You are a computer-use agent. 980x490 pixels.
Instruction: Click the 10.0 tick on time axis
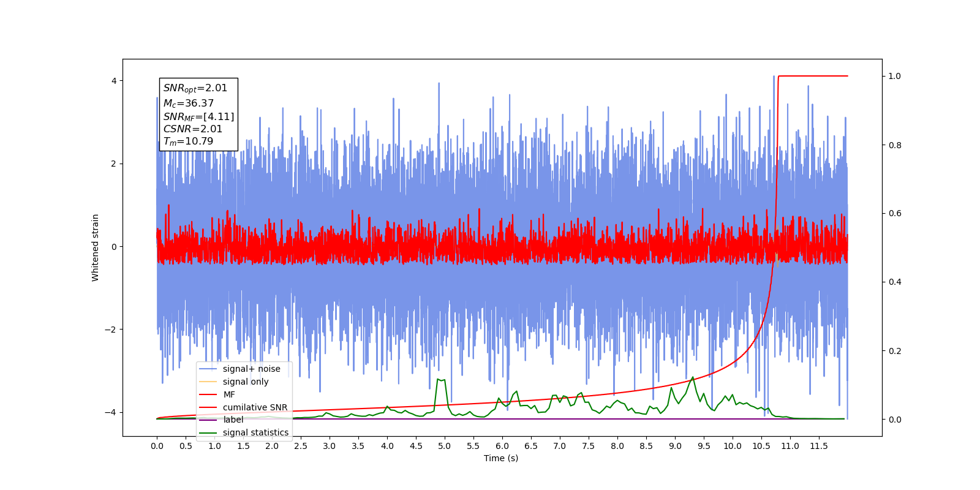[733, 446]
